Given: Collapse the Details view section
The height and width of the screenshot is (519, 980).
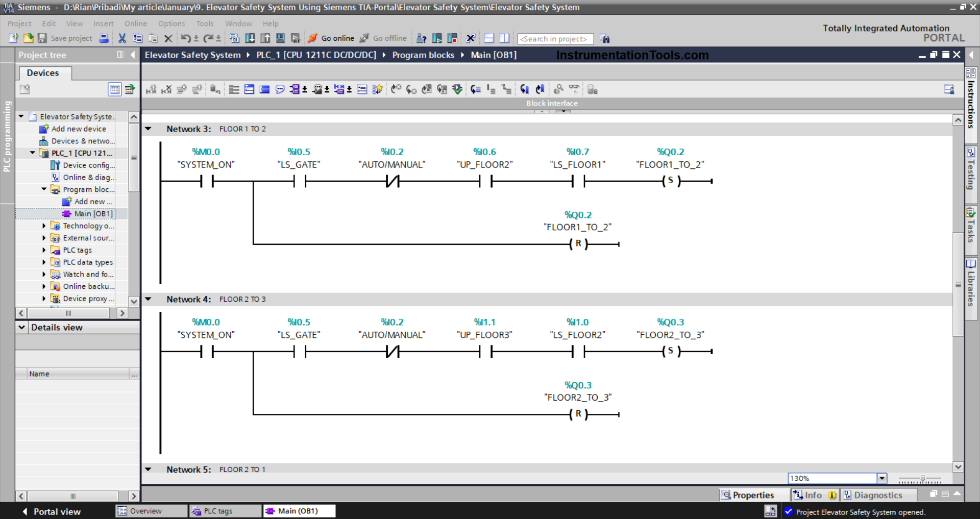Looking at the screenshot, I should point(22,327).
